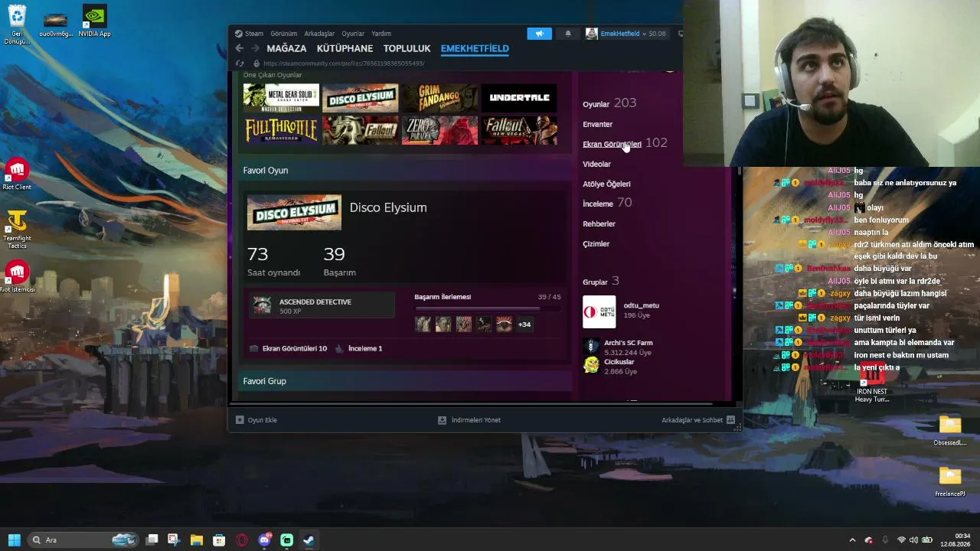
Task: Click the Oyun Ekle plus icon
Action: 240,420
